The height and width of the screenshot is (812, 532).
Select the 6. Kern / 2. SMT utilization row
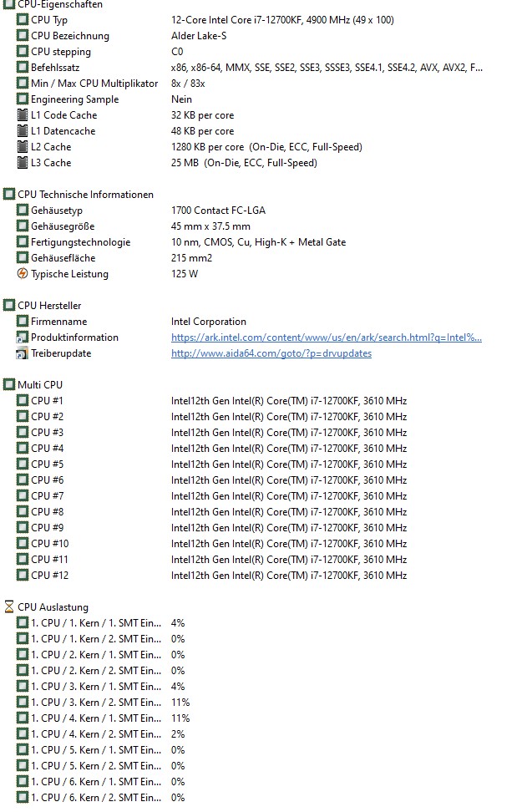point(101,798)
